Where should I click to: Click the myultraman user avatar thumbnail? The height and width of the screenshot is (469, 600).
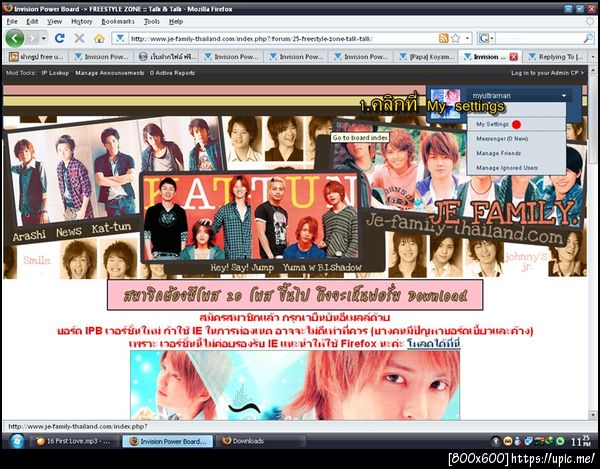(x=445, y=103)
